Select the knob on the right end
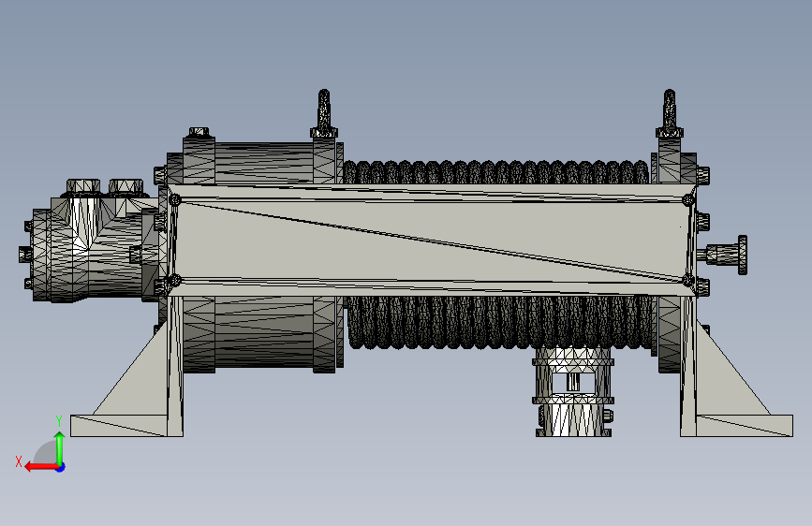Image resolution: width=812 pixels, height=526 pixels. click(725, 255)
